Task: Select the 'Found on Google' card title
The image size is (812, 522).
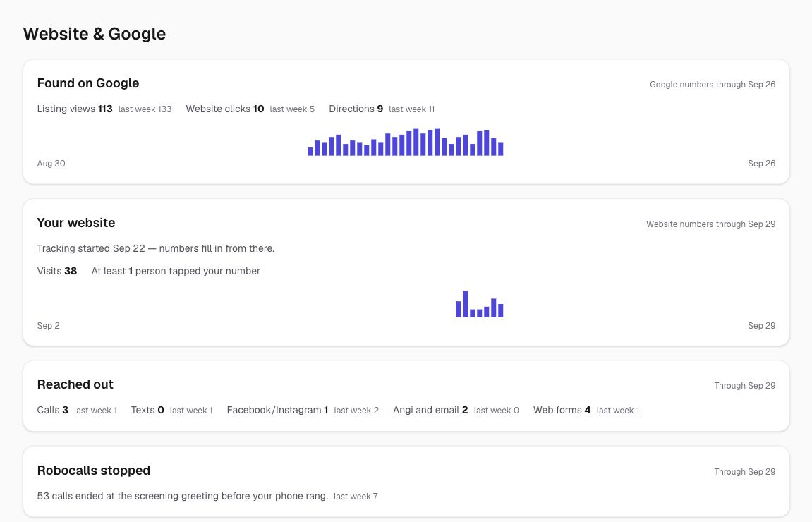Action: pyautogui.click(x=88, y=83)
